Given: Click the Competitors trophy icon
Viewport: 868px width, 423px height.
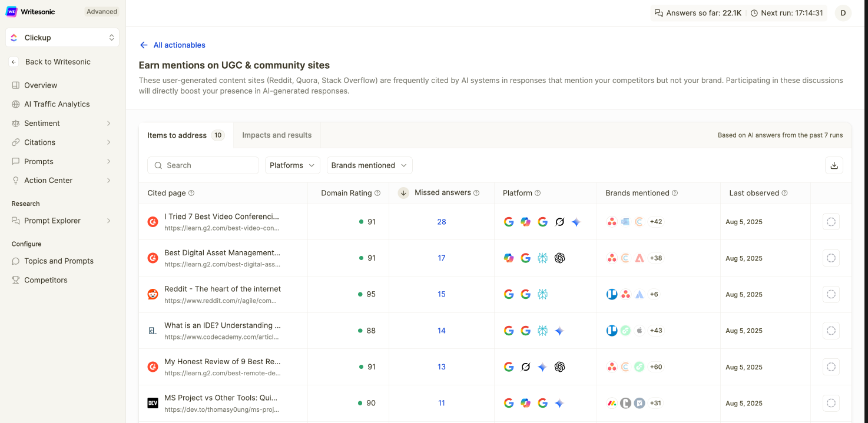Looking at the screenshot, I should [16, 280].
